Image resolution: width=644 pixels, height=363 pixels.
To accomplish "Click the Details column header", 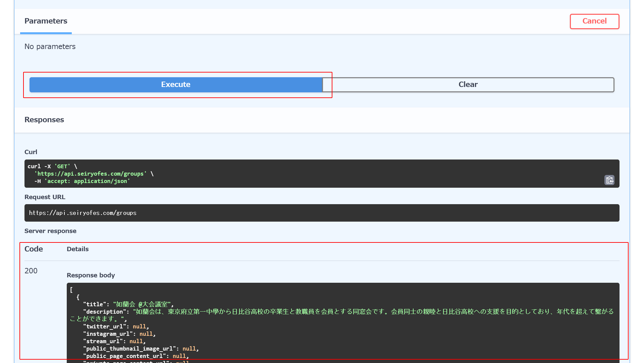I will click(77, 249).
